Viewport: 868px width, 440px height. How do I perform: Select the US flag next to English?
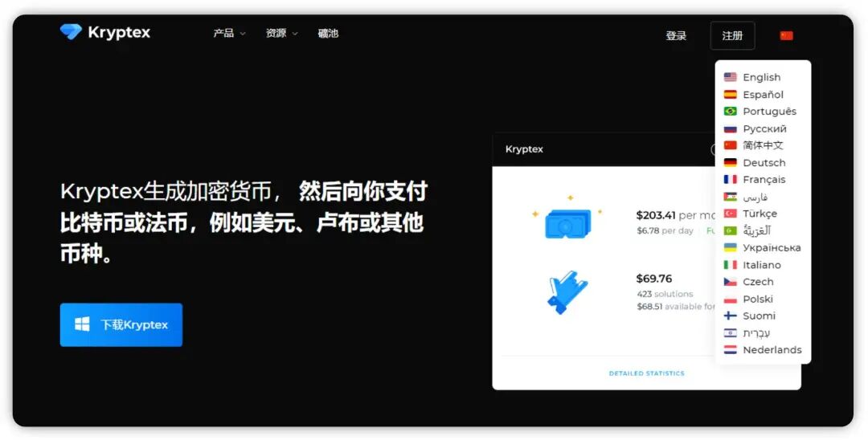pos(730,77)
